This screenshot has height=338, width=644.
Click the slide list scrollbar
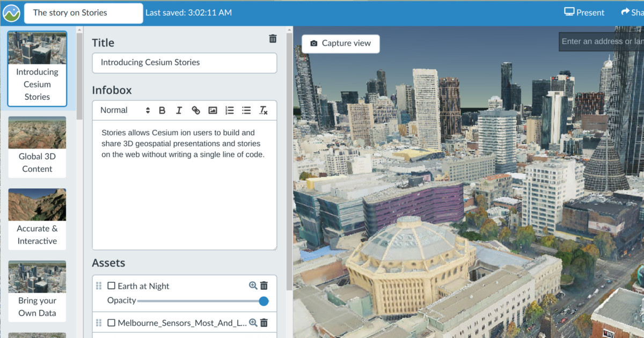pyautogui.click(x=79, y=75)
